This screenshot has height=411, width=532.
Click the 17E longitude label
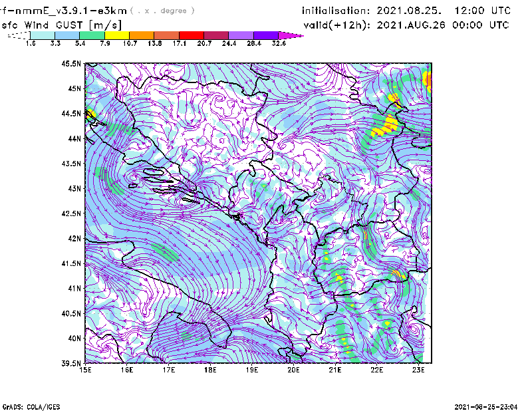(169, 370)
